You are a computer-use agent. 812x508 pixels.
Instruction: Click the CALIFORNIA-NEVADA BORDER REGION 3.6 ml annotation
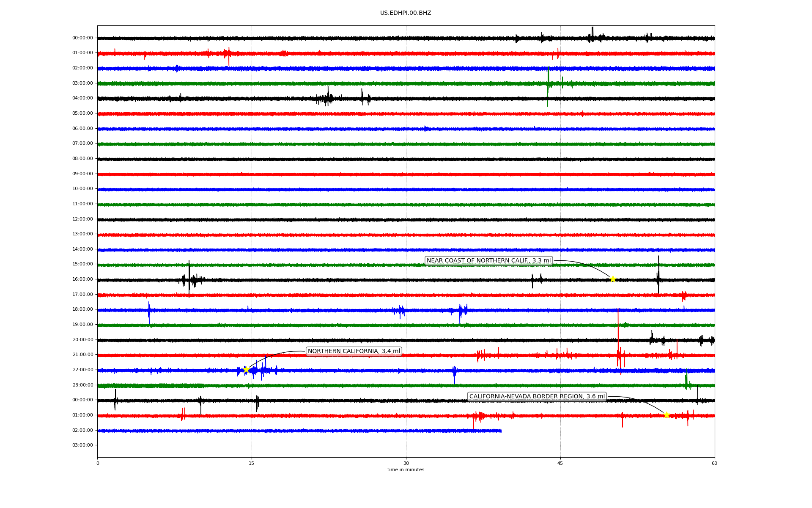[x=537, y=397]
